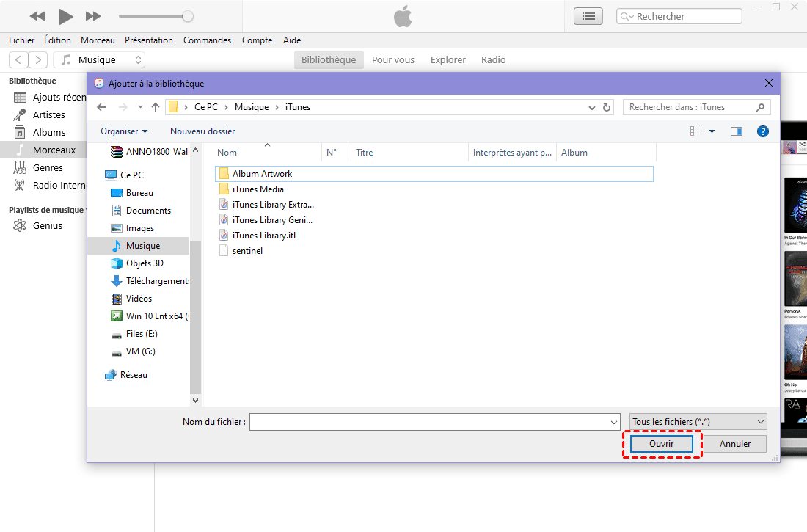This screenshot has height=532, width=807.
Task: Open the list view icon beside search
Action: 588,16
